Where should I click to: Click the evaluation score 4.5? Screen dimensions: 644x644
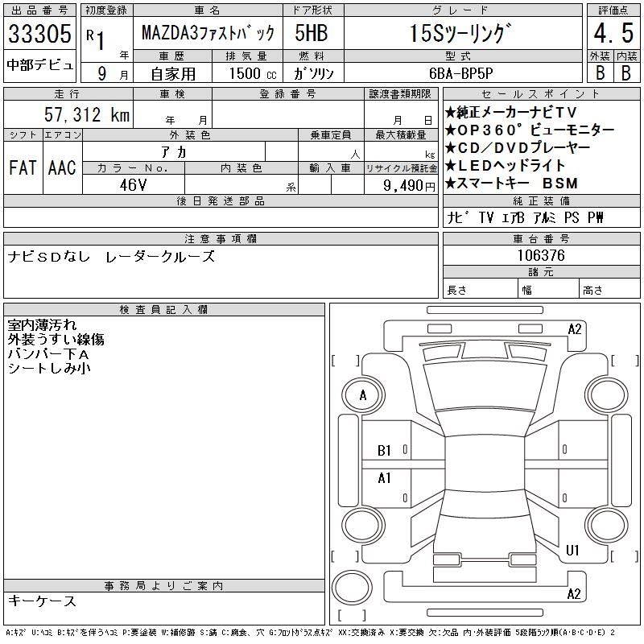coord(613,33)
